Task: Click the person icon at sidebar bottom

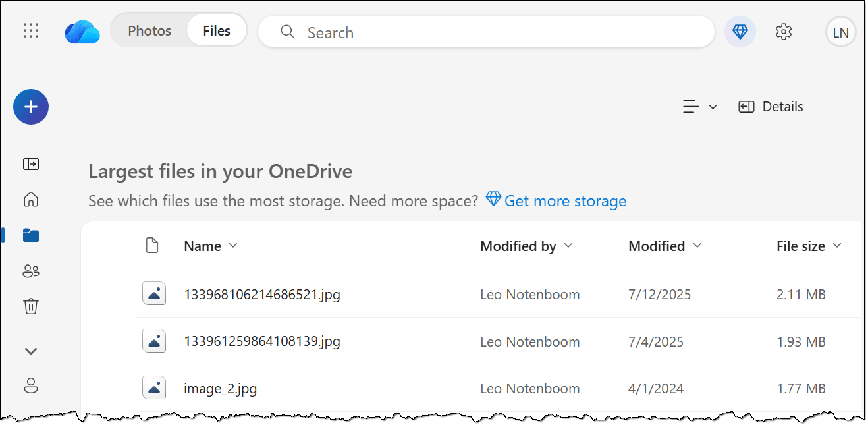Action: point(31,386)
